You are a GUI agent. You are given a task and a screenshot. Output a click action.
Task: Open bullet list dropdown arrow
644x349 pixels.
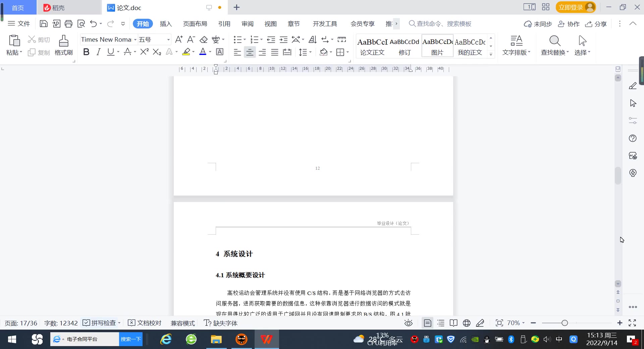coord(245,40)
